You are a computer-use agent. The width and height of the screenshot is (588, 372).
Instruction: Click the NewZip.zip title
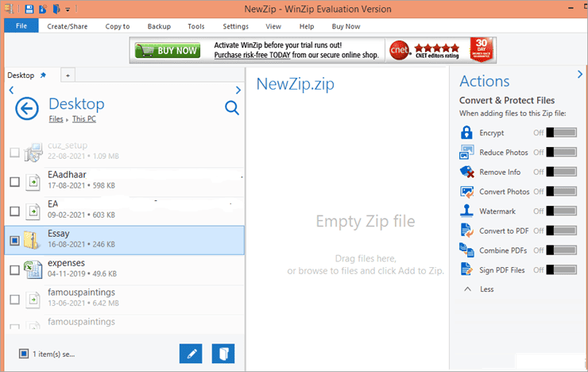(295, 84)
